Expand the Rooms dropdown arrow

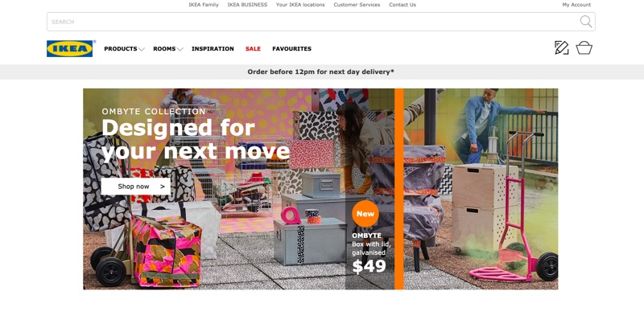(x=180, y=49)
